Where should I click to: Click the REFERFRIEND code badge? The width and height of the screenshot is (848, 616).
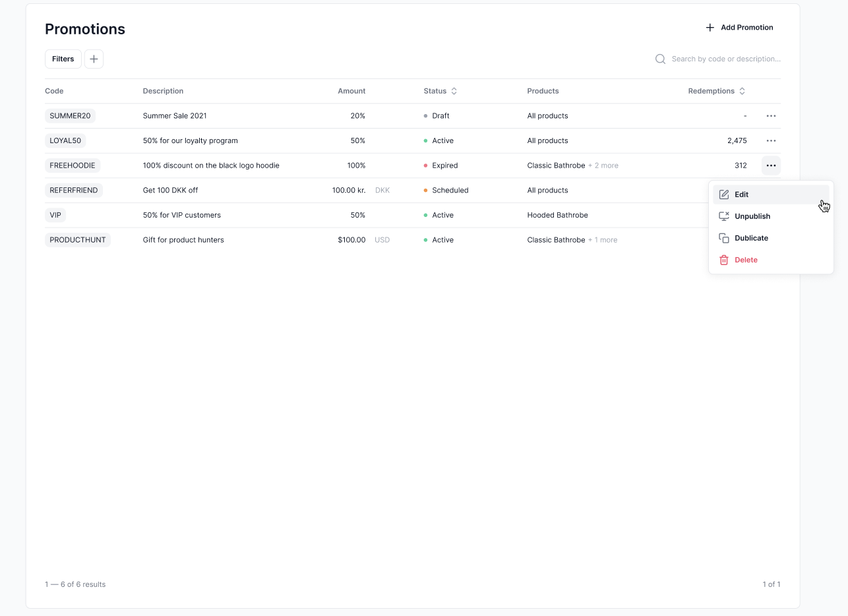coord(74,190)
